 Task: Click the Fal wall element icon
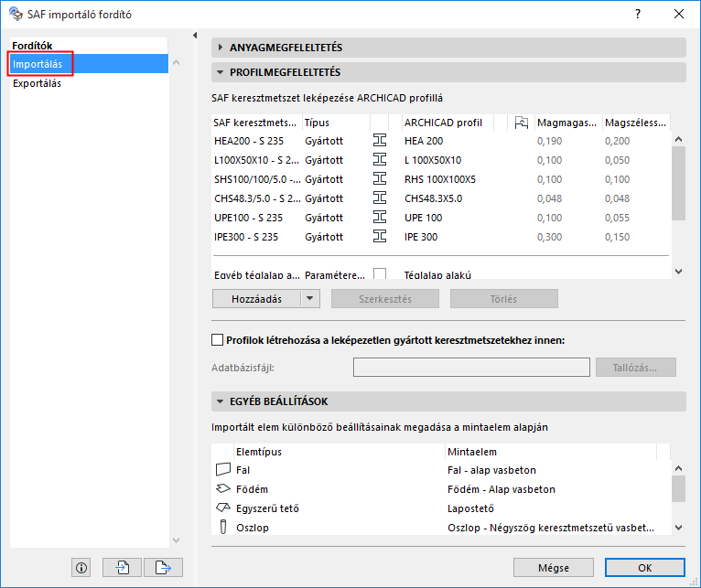[223, 470]
